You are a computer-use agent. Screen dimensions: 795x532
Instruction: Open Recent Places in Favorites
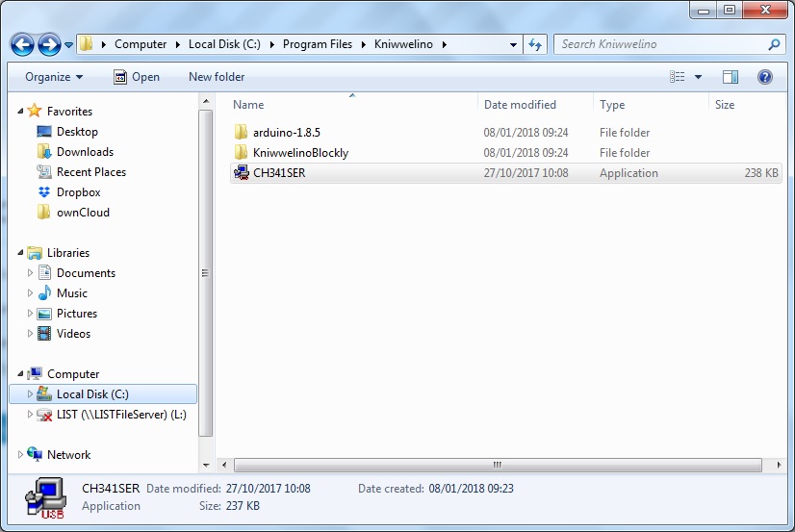[91, 172]
